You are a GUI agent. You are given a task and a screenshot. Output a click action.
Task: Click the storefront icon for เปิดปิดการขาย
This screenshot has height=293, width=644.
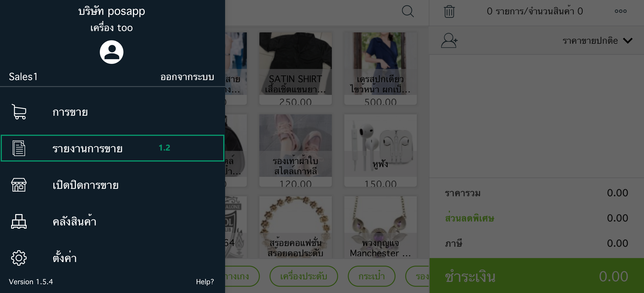click(19, 185)
